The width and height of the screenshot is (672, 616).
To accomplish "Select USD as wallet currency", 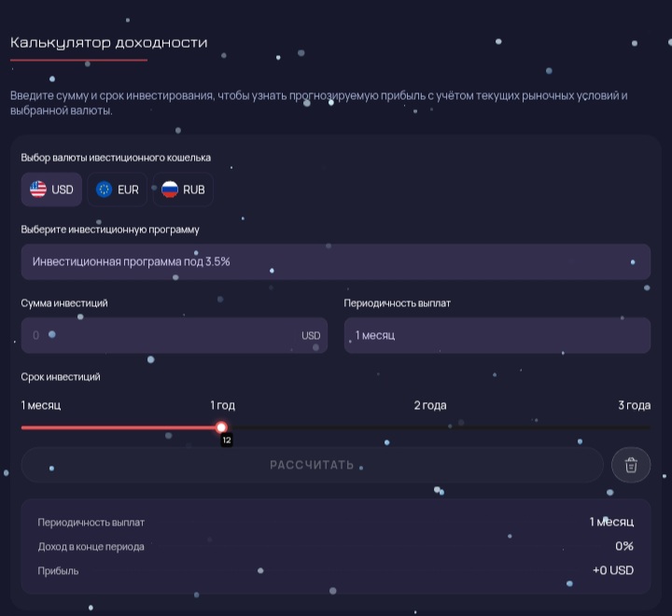I will pos(51,189).
